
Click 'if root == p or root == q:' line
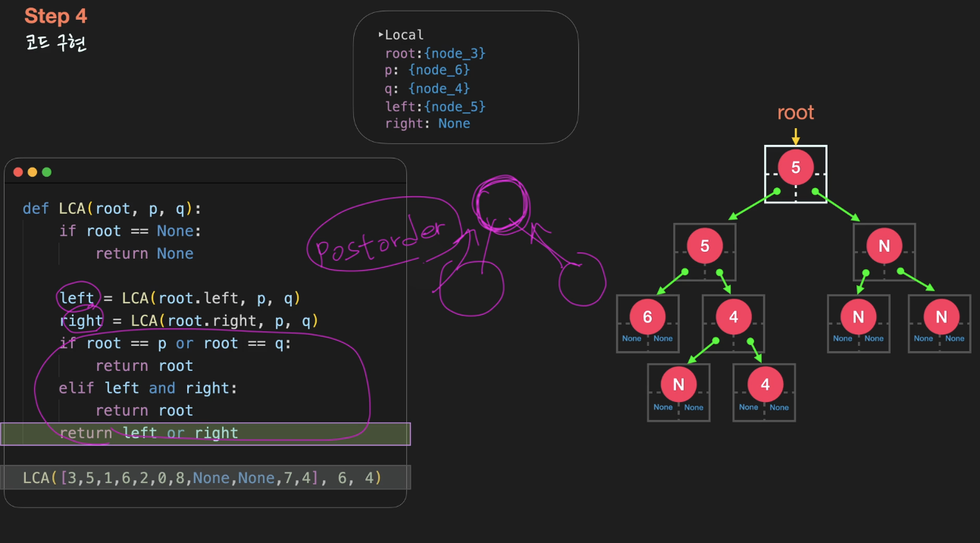[x=175, y=344]
